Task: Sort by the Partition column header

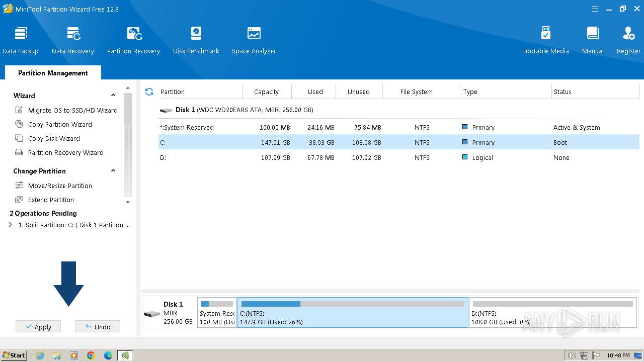Action: pos(200,92)
